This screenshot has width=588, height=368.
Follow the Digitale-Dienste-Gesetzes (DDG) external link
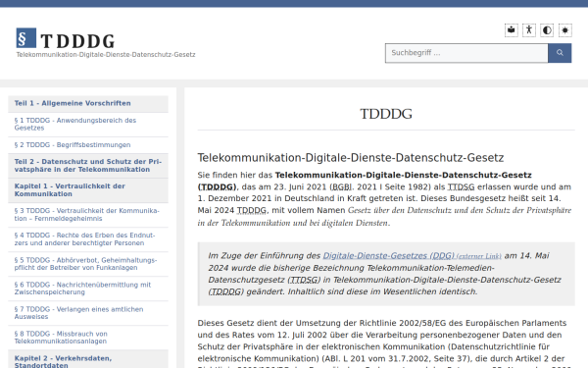tap(412, 256)
